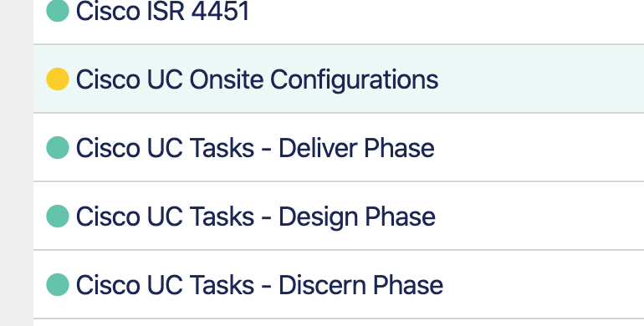The width and height of the screenshot is (644, 326).
Task: Select the Design Phase row's blank space
Action: [538, 216]
